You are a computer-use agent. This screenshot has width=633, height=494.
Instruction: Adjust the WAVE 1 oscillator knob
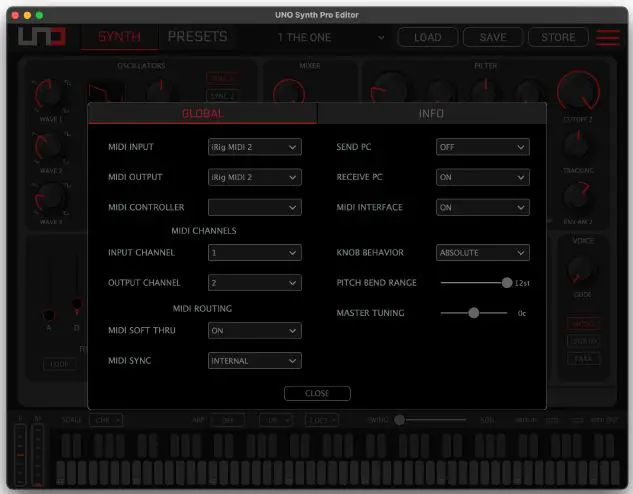pos(49,96)
